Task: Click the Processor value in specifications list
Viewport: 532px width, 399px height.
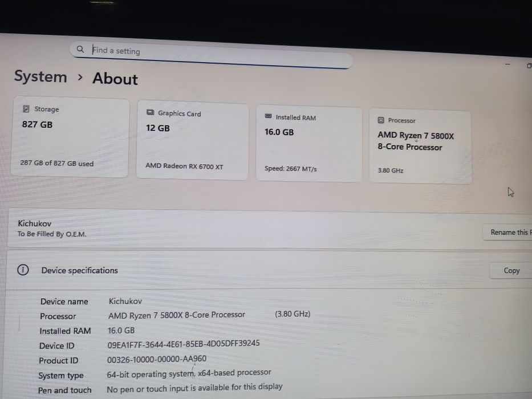Action: click(x=176, y=315)
